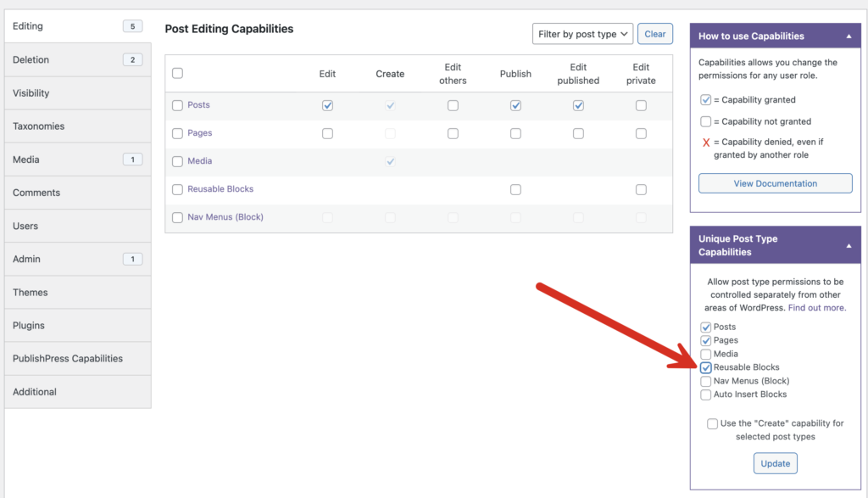Collapse the How to use Capabilities panel
The image size is (868, 498).
(x=849, y=36)
